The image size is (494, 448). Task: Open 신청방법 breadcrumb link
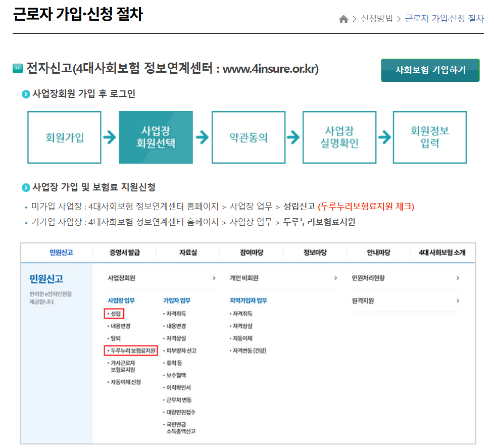point(377,19)
